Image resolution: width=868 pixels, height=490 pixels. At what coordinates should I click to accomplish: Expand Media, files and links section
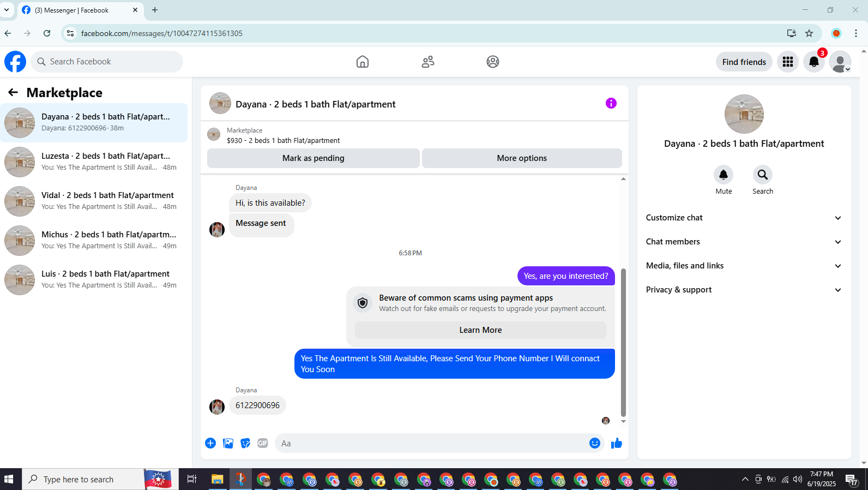point(744,266)
